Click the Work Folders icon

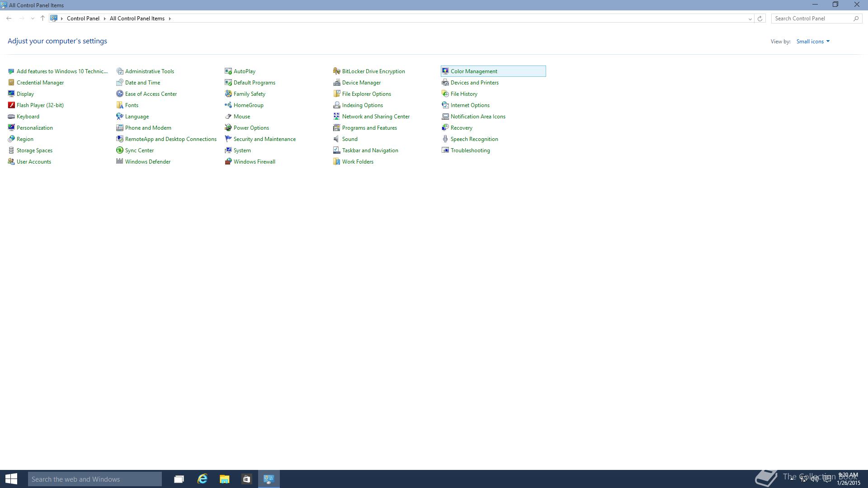pos(337,161)
